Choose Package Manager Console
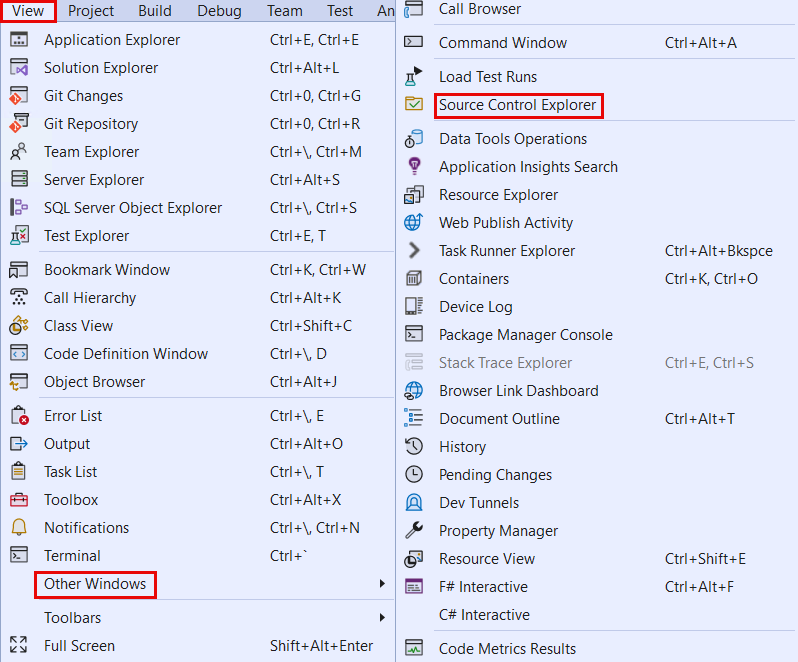 (525, 335)
